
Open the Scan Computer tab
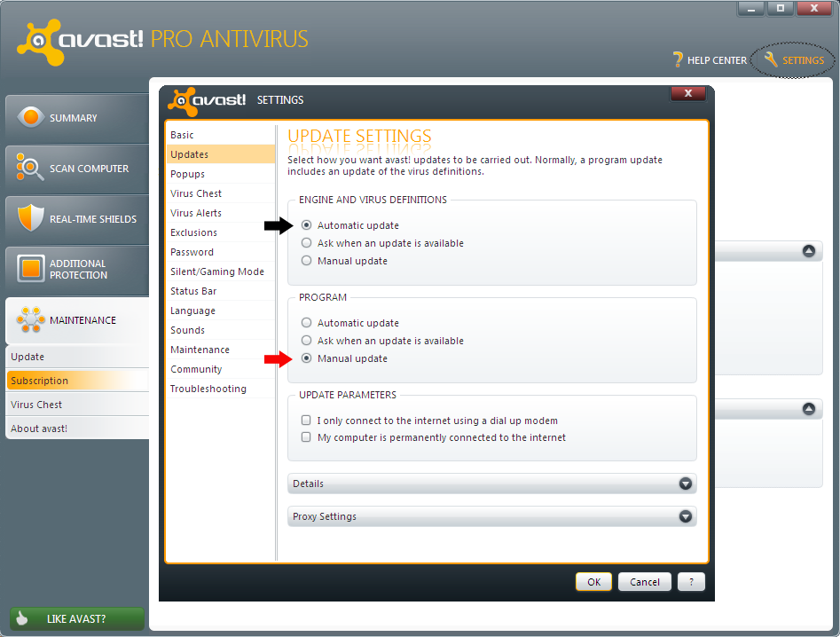pos(77,169)
